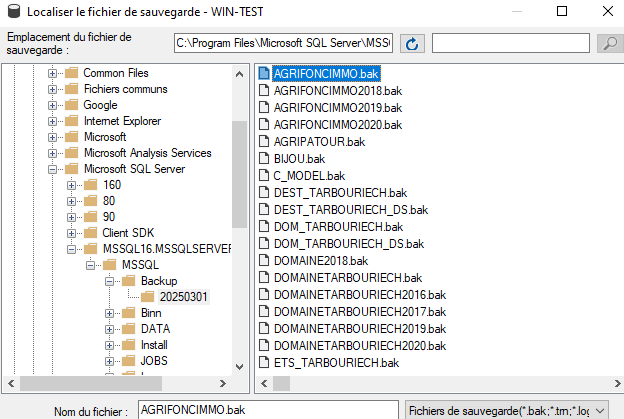Image resolution: width=624 pixels, height=419 pixels.
Task: Click the BIJOU.bak file icon
Action: 264,158
